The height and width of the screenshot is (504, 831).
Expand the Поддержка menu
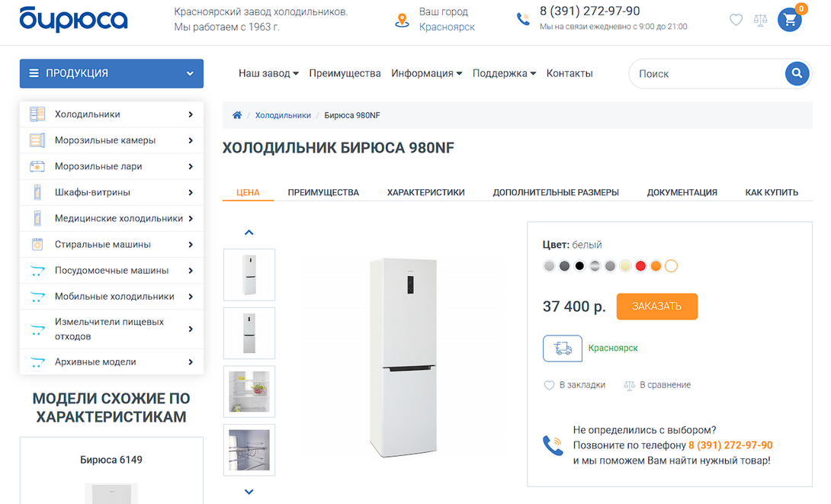click(504, 73)
